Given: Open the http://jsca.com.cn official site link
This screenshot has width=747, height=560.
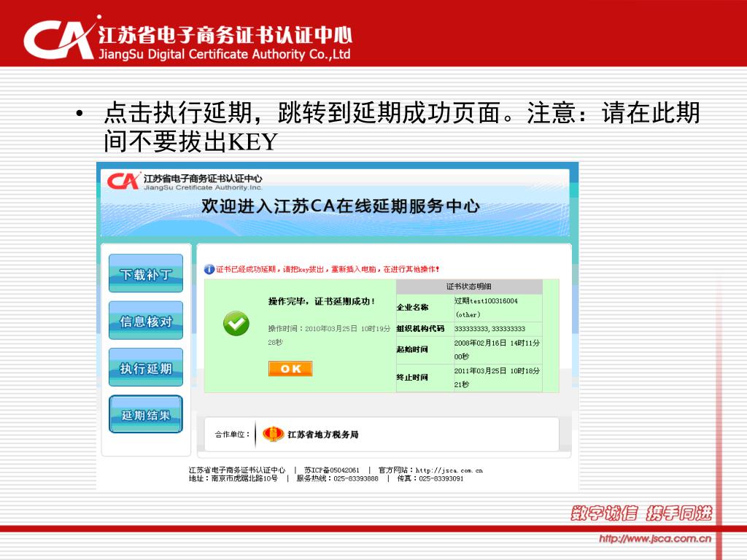Looking at the screenshot, I should point(449,470).
